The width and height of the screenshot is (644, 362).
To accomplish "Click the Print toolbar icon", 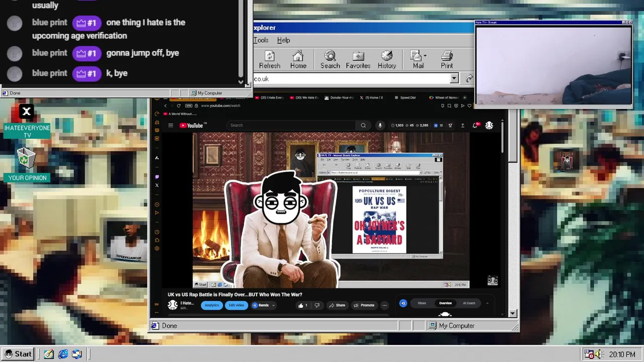I will 447,60.
